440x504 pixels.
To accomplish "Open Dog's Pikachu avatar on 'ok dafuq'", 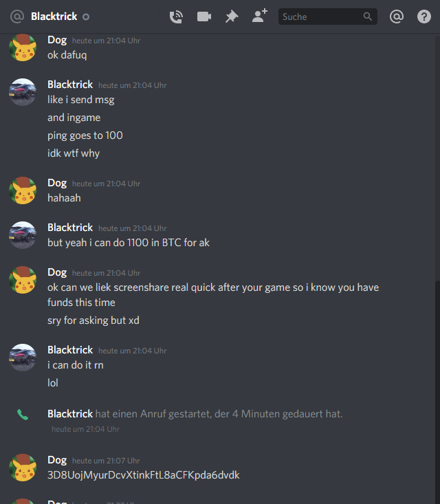I will pyautogui.click(x=23, y=47).
